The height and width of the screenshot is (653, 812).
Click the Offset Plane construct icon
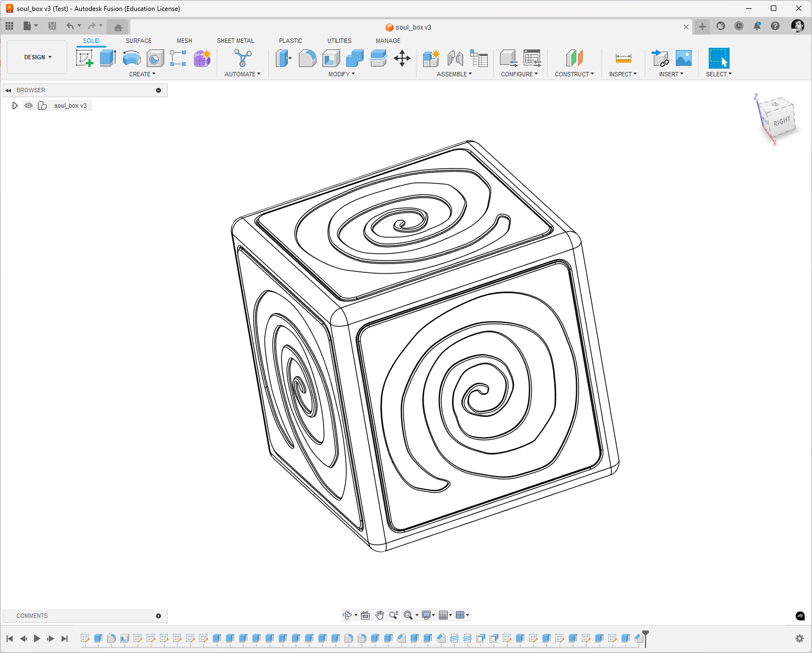[574, 58]
